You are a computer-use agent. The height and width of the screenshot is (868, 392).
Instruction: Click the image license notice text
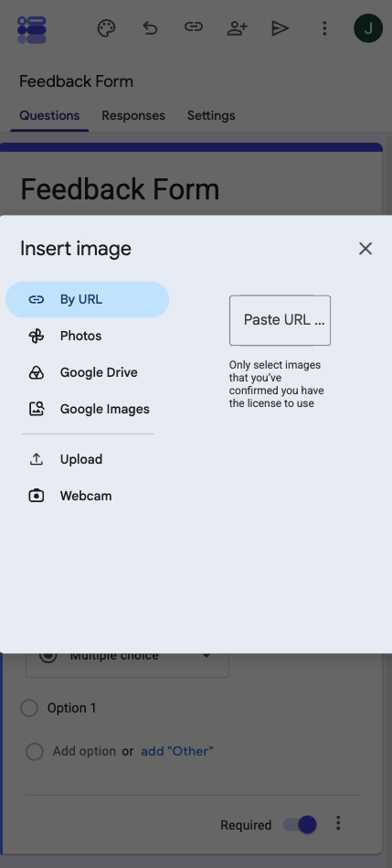click(x=277, y=384)
